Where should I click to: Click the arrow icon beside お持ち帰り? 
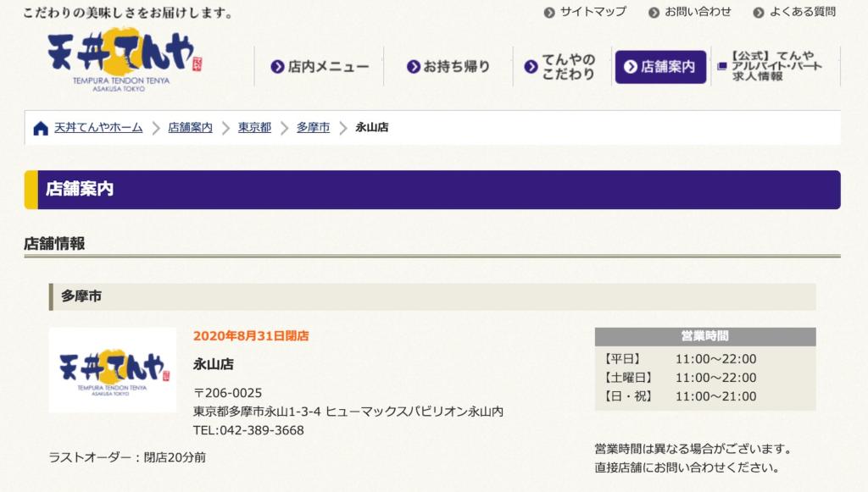pos(413,67)
